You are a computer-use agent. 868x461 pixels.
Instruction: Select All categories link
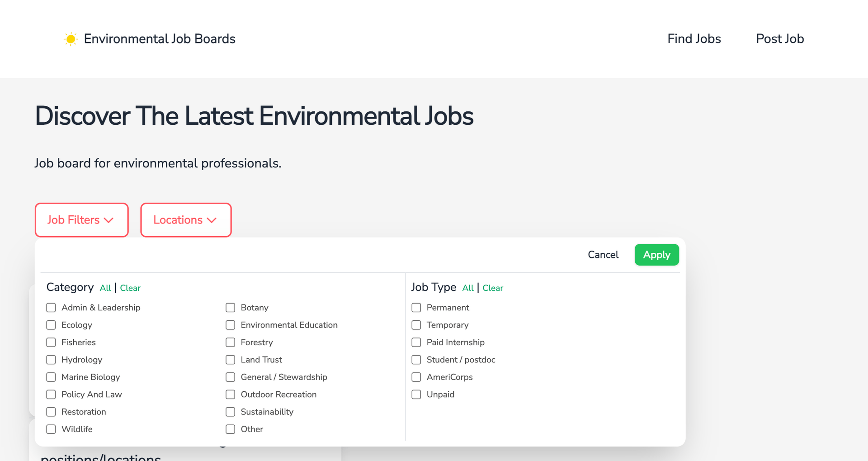105,288
